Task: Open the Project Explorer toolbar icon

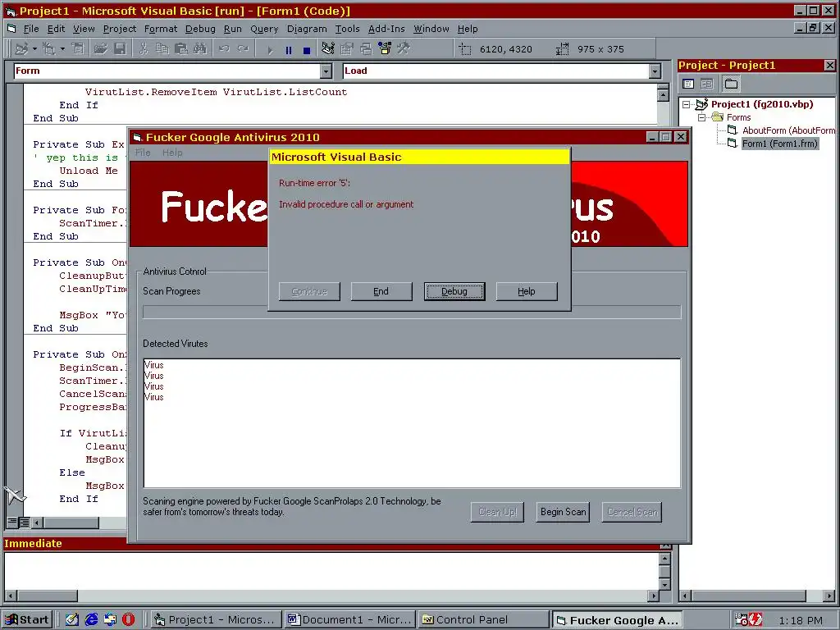Action: point(328,49)
